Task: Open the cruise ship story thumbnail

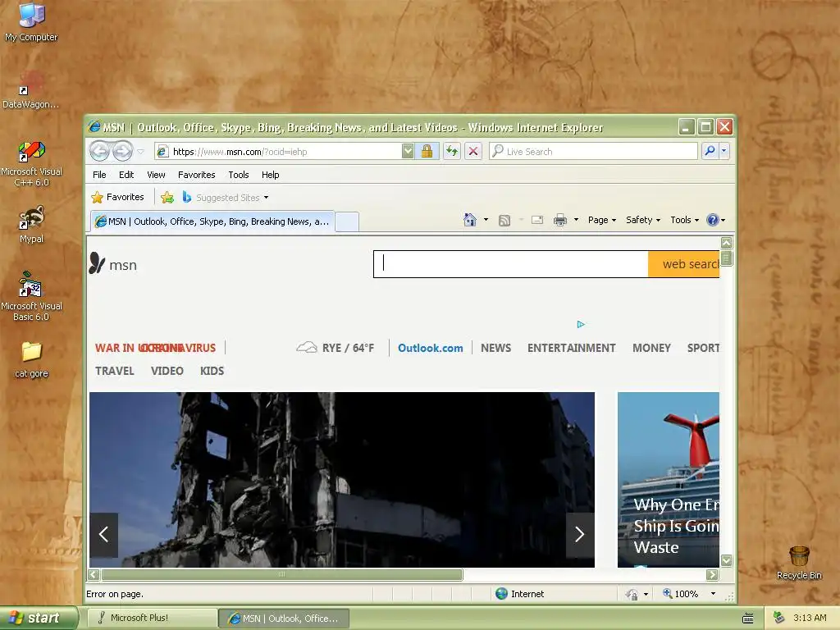Action: [x=668, y=479]
